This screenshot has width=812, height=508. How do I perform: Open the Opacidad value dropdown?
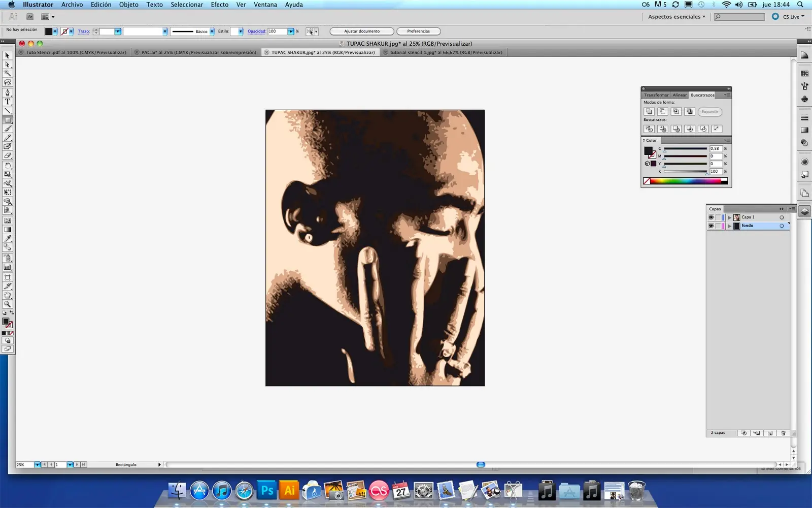coord(291,31)
